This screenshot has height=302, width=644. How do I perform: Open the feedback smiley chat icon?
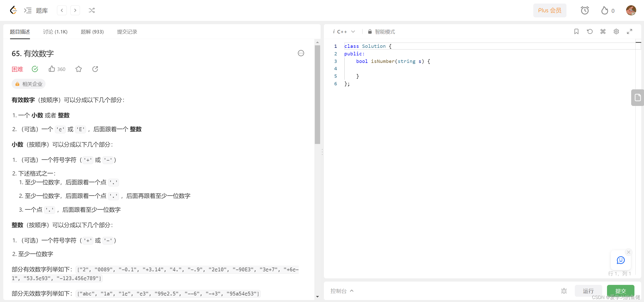[x=621, y=260]
